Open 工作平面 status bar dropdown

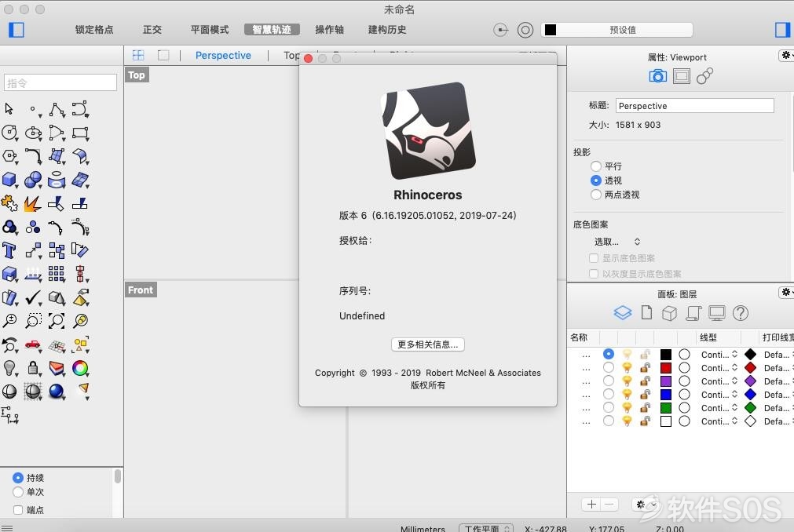click(x=486, y=528)
